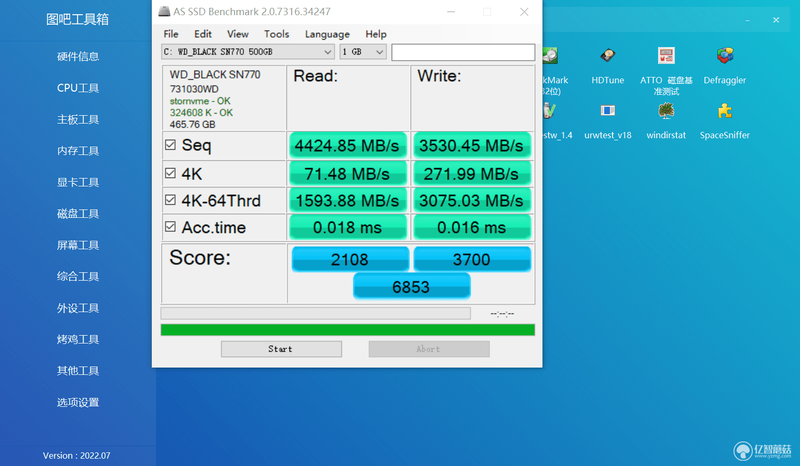Click read access time 0.018 ms

347,227
